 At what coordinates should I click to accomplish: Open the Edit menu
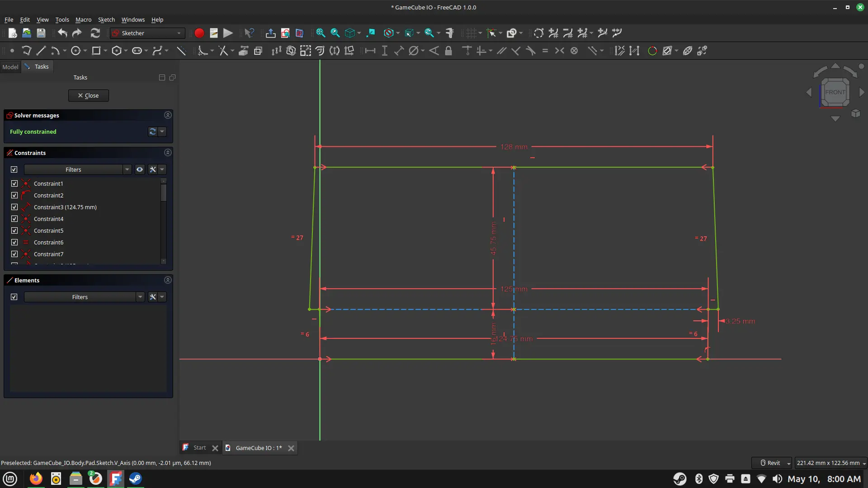pyautogui.click(x=25, y=19)
